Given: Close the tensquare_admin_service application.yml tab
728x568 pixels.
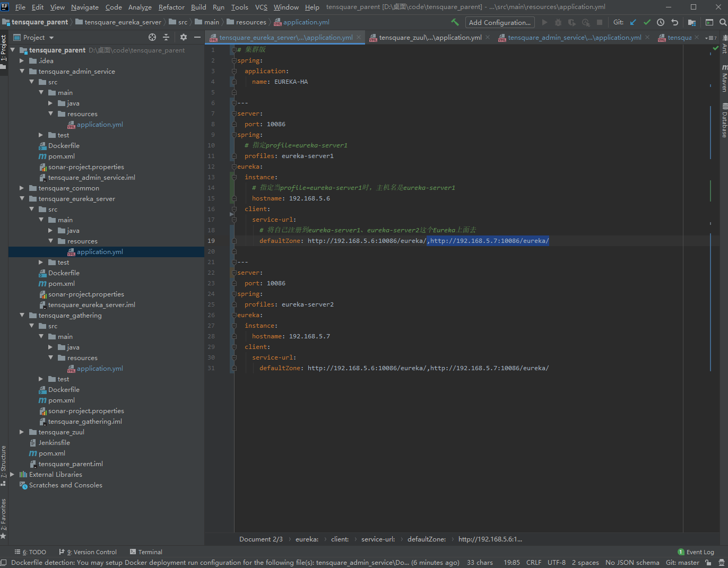Looking at the screenshot, I should click(x=647, y=37).
